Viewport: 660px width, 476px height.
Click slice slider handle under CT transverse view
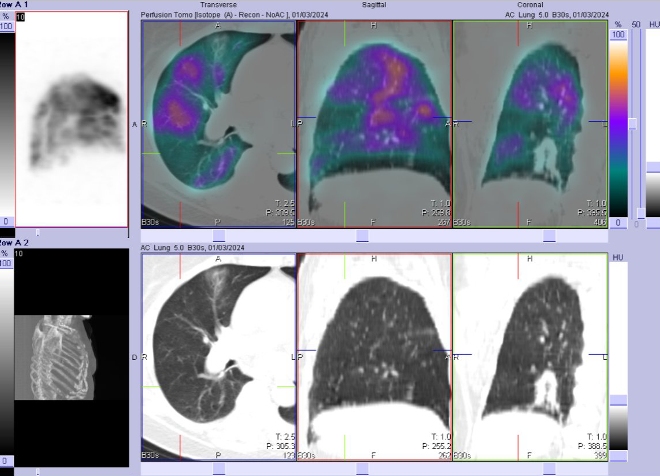[x=219, y=469]
